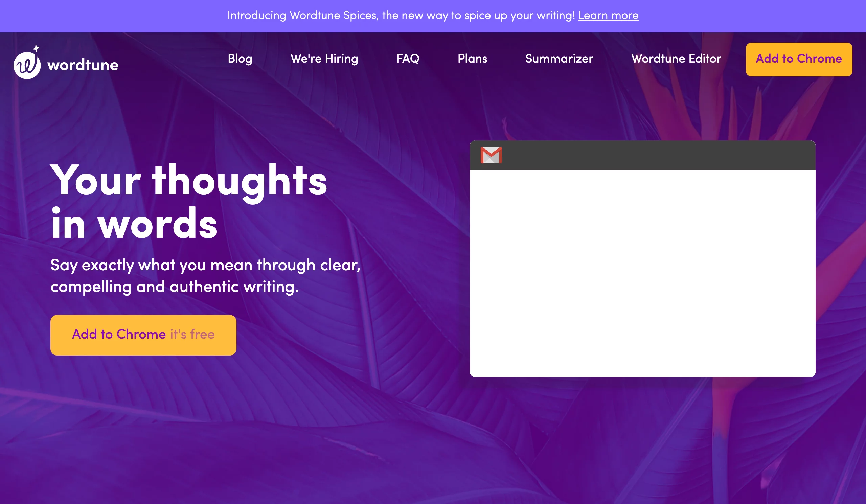Click the close button on demo window

point(804,155)
